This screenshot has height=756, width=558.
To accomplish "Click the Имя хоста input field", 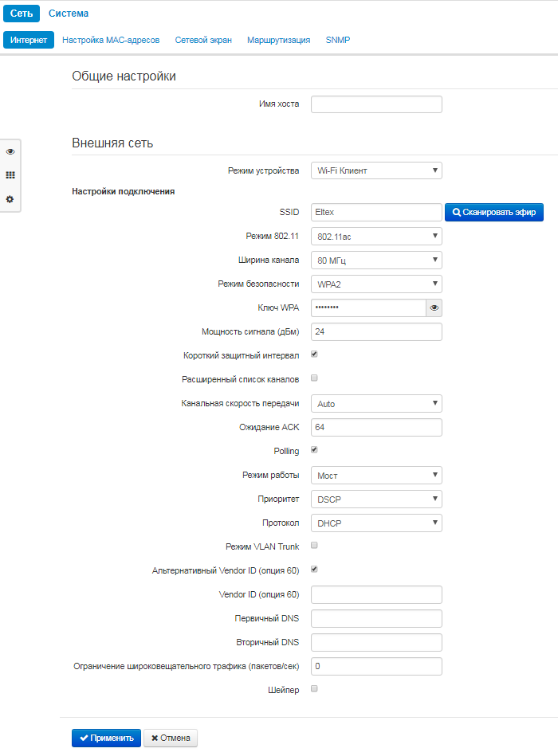I will (x=376, y=104).
